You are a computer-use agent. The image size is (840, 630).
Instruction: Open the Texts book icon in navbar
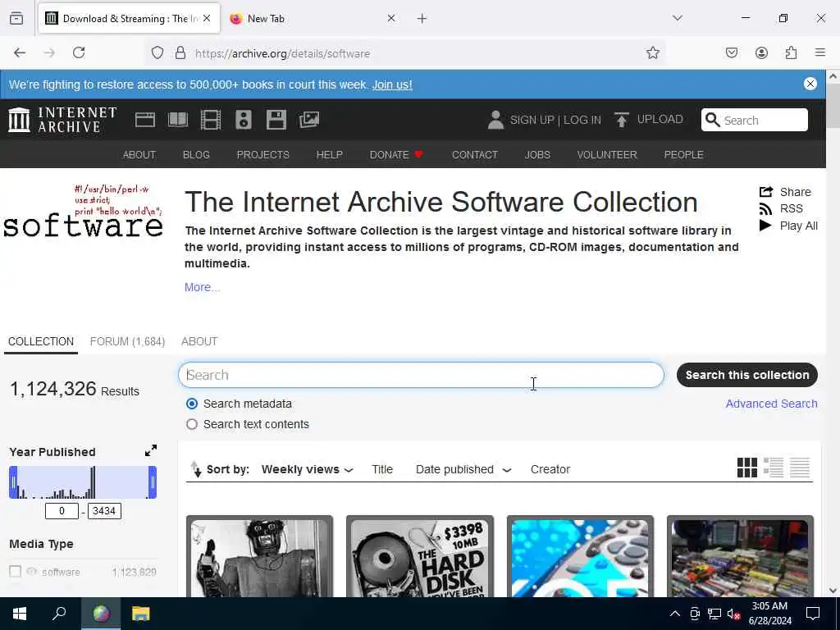(x=178, y=120)
